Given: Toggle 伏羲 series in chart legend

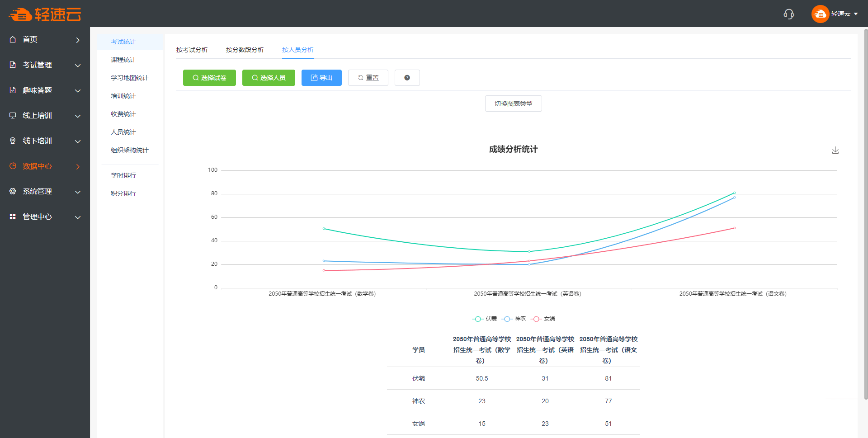Looking at the screenshot, I should (x=485, y=319).
